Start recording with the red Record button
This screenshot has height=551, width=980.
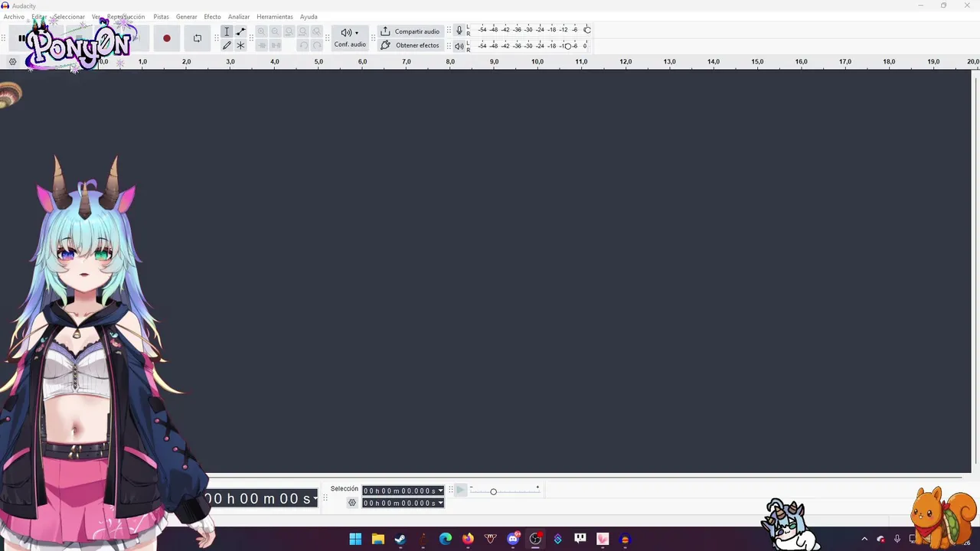167,38
